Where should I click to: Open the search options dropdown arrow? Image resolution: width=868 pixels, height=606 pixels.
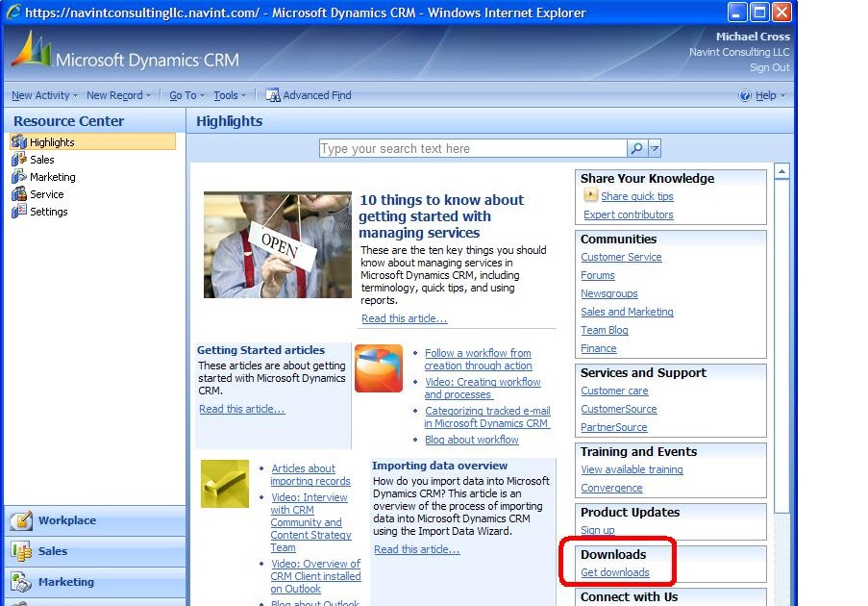[x=655, y=148]
